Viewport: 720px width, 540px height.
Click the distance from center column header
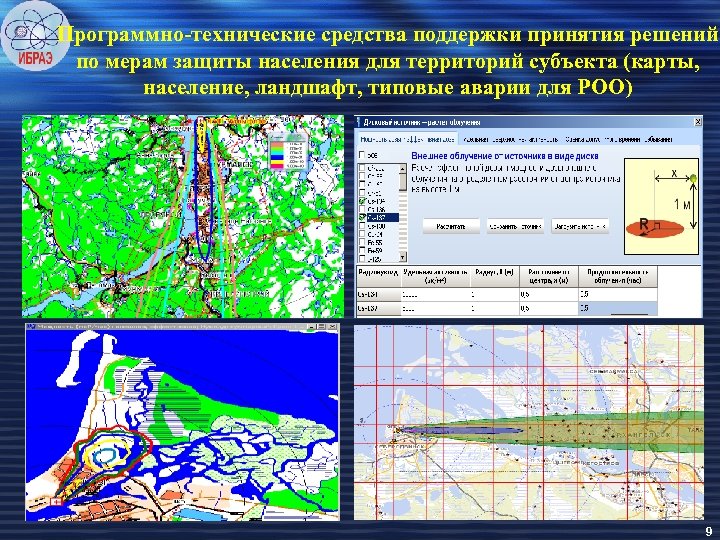tap(549, 276)
